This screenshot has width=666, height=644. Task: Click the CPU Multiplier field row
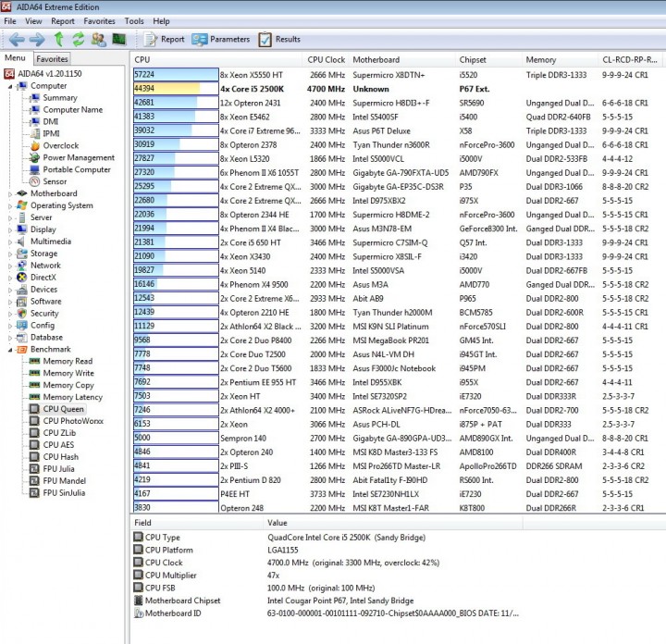[327, 576]
